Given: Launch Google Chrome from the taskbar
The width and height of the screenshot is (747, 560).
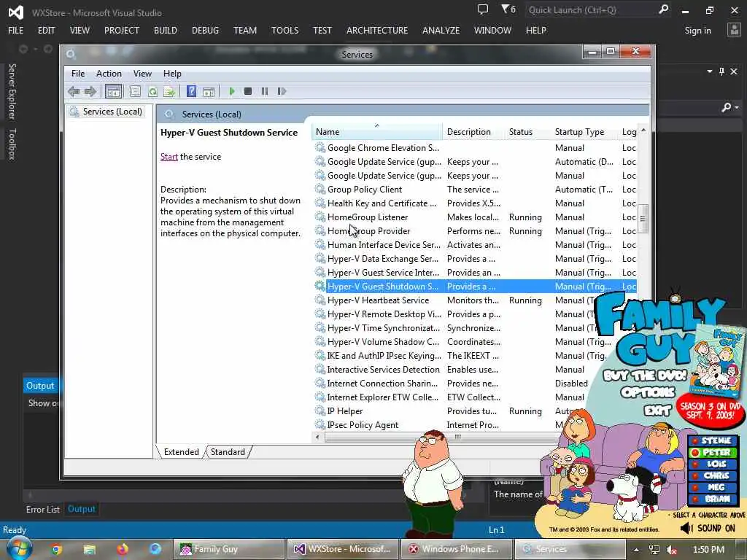Looking at the screenshot, I should 56,549.
